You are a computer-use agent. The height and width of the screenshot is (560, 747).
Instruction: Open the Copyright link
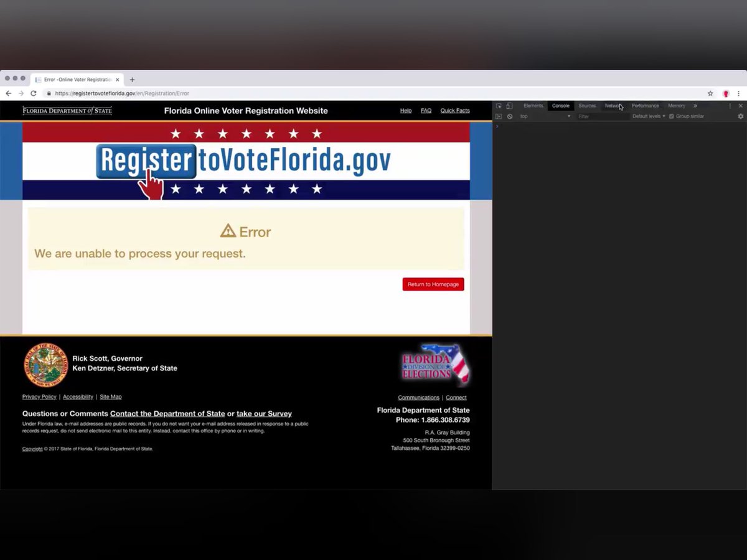click(x=32, y=449)
